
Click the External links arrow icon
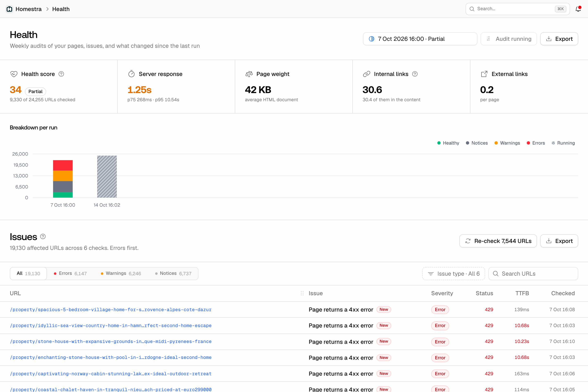[484, 74]
